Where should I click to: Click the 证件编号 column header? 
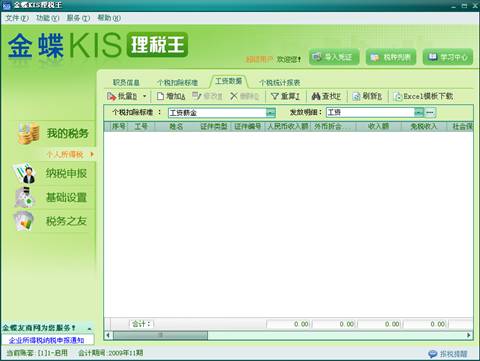click(x=248, y=126)
